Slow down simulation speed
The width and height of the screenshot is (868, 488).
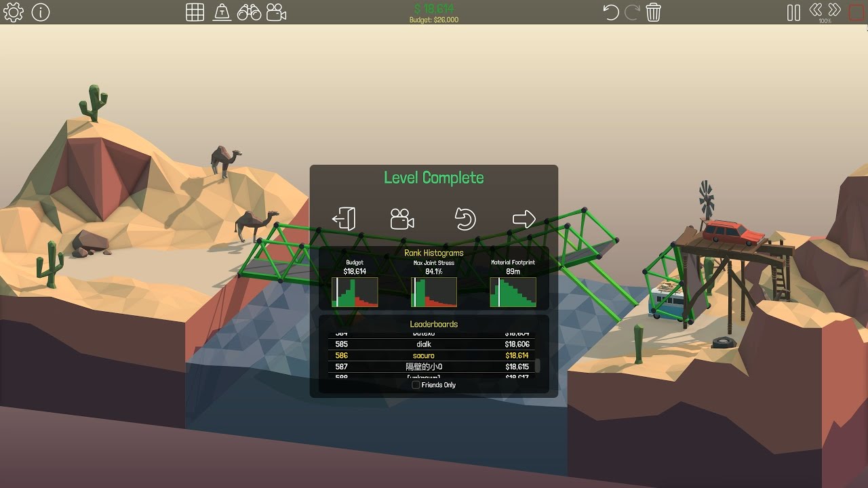point(816,9)
